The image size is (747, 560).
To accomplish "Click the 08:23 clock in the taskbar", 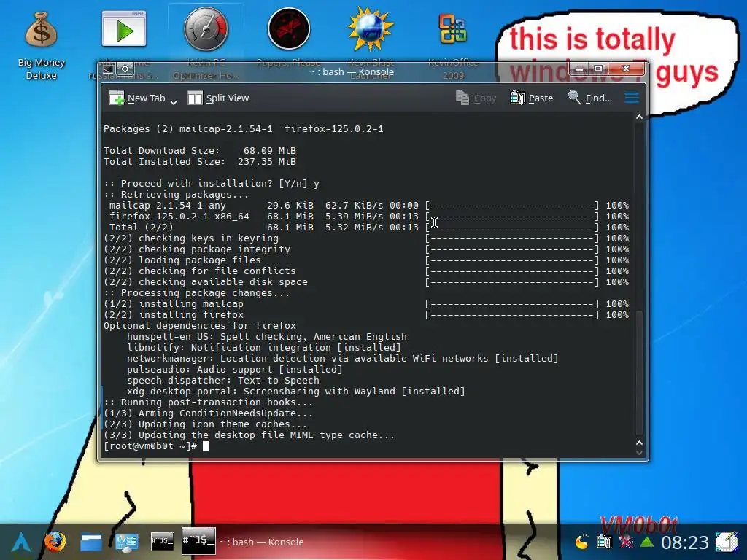I will tap(684, 542).
